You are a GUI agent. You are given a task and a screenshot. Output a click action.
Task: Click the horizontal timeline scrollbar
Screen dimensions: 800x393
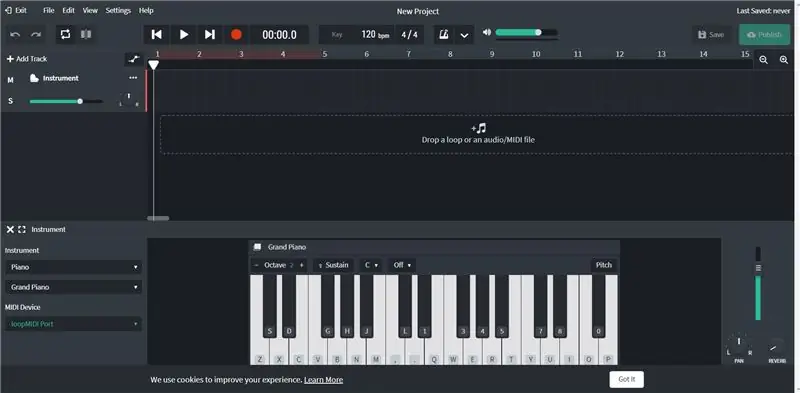pyautogui.click(x=158, y=218)
